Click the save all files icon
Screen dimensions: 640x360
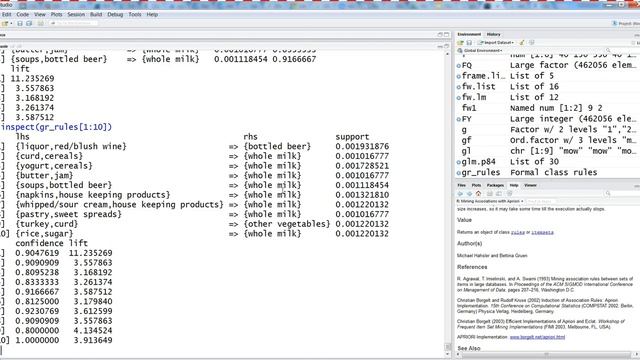[29, 23]
